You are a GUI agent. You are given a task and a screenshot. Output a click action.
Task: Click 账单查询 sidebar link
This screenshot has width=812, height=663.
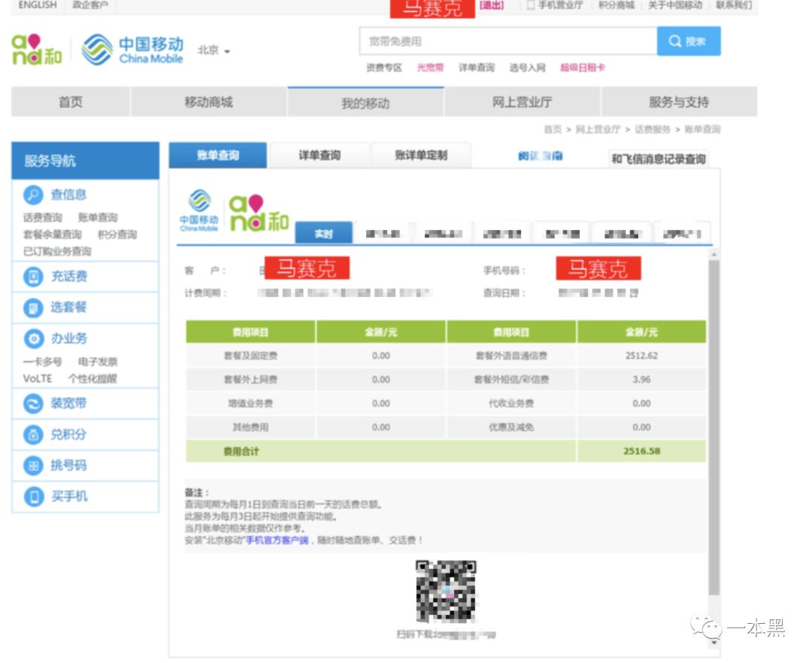[98, 217]
